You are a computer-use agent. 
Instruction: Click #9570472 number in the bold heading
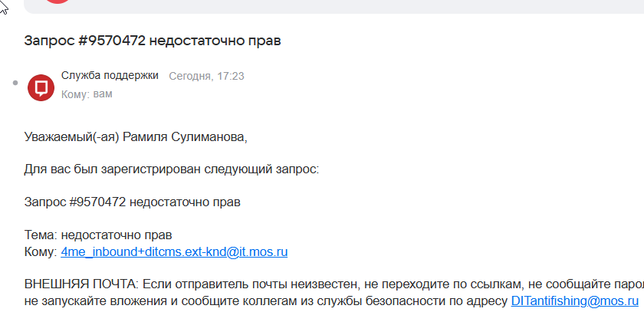pyautogui.click(x=111, y=41)
